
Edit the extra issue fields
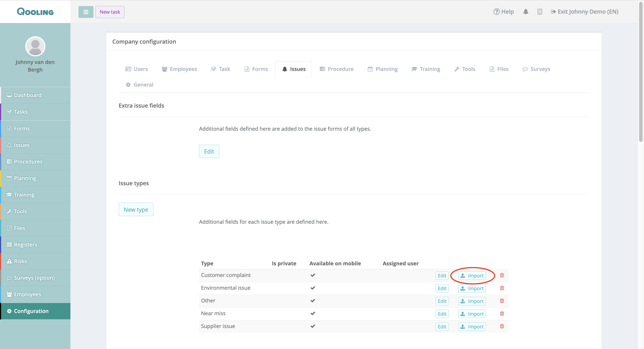tap(209, 151)
